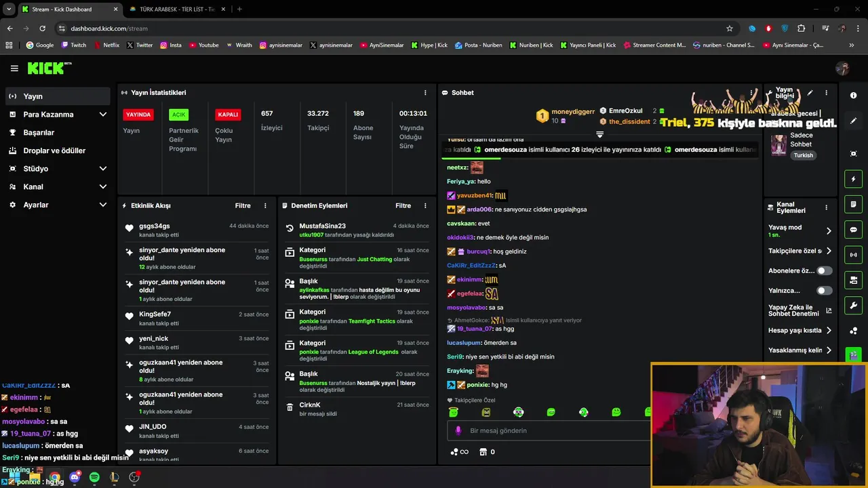This screenshot has height=488, width=868.
Task: Click the microphone icon in message box
Action: (x=458, y=430)
